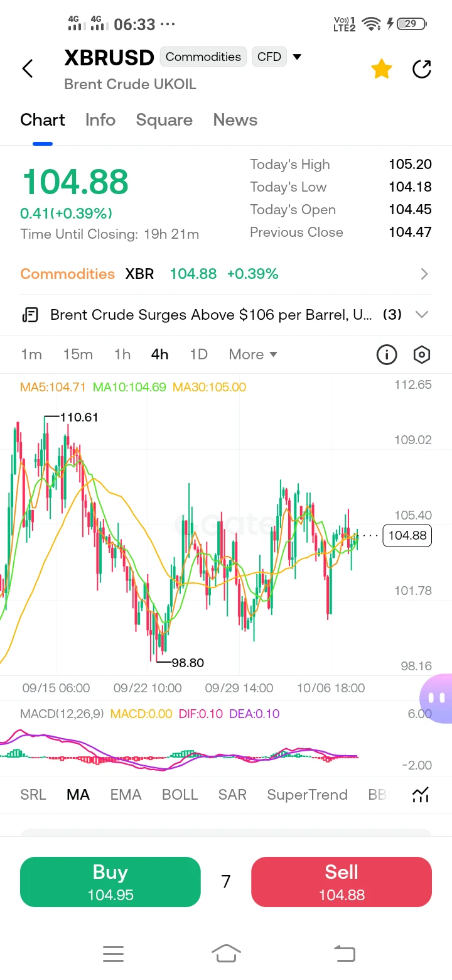Tap the spread value 7
This screenshot has width=452, height=980.
(226, 882)
